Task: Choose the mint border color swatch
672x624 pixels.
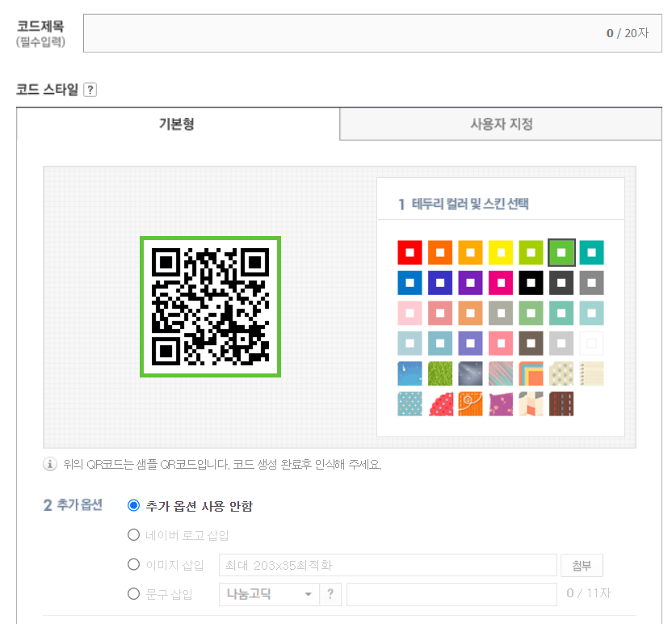Action: [561, 313]
